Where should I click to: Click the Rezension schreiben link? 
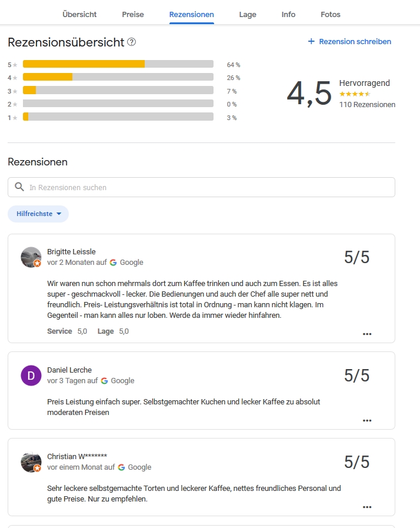pos(349,41)
